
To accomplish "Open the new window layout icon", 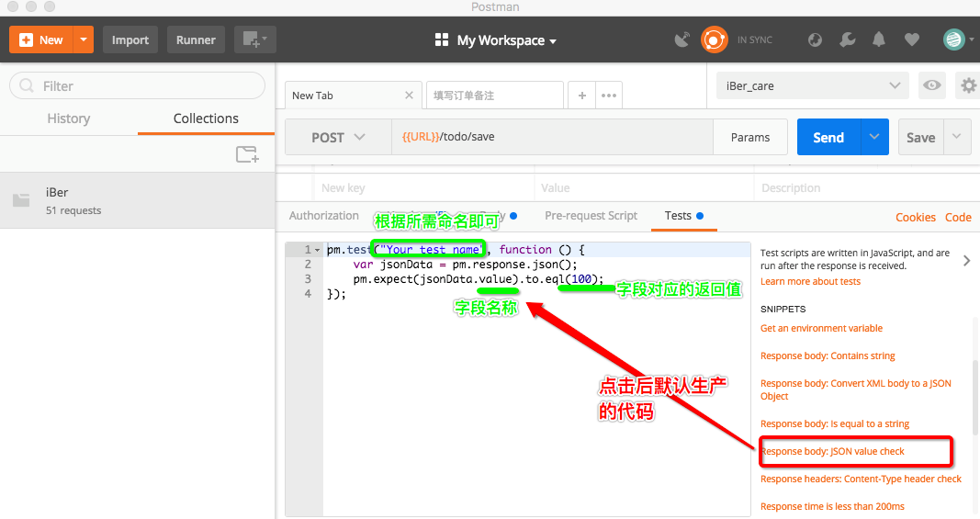I will tap(255, 39).
